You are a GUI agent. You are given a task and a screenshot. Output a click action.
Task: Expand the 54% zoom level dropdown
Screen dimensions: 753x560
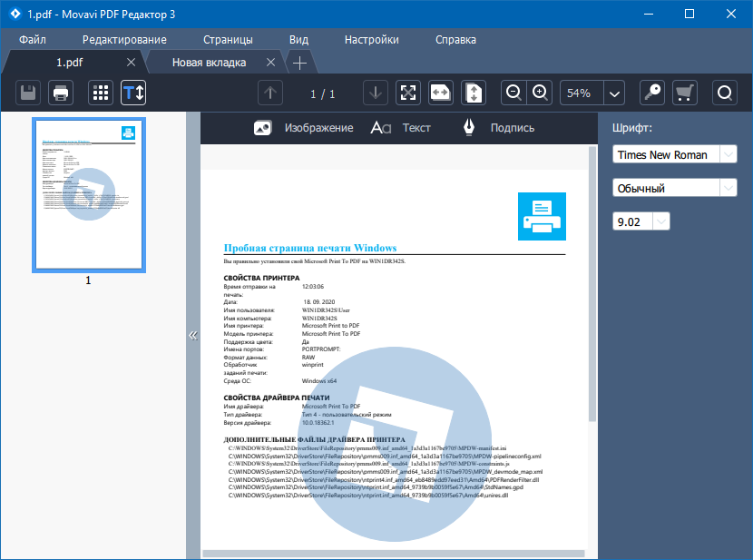(615, 93)
